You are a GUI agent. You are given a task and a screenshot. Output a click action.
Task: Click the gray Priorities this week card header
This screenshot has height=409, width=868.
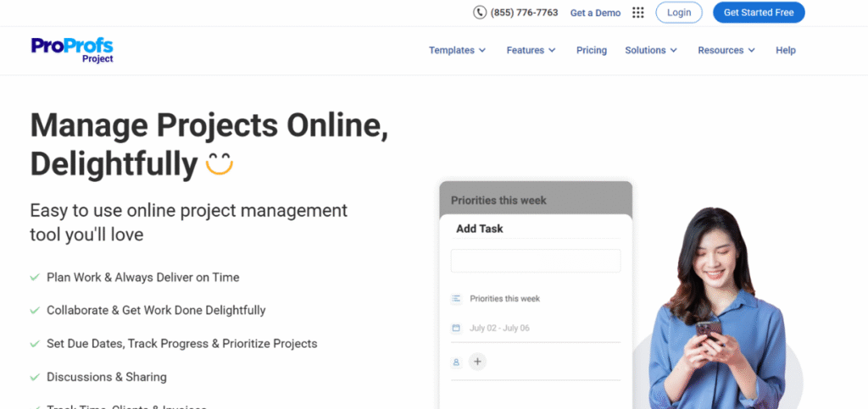(x=536, y=199)
